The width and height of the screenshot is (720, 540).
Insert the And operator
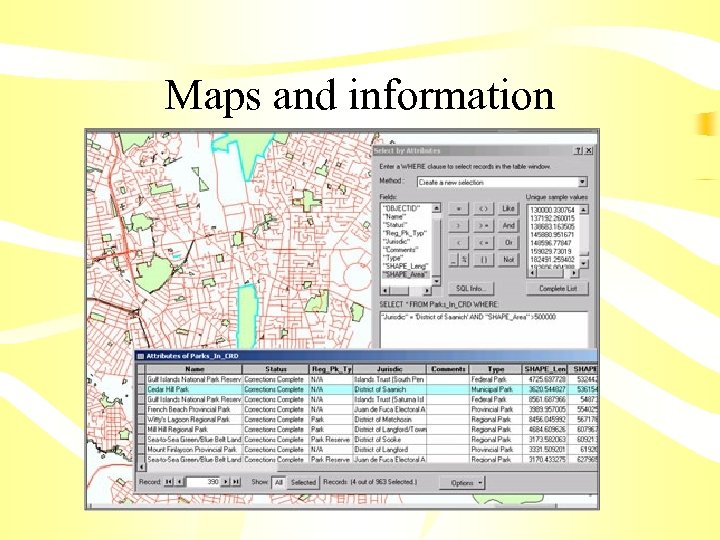point(508,226)
